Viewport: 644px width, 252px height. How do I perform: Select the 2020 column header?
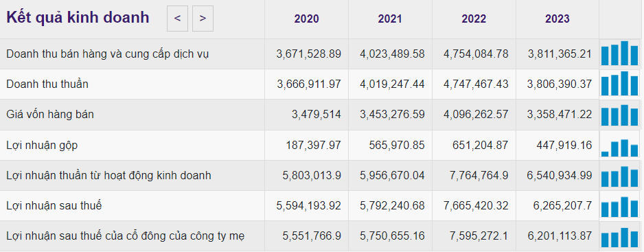tap(306, 19)
